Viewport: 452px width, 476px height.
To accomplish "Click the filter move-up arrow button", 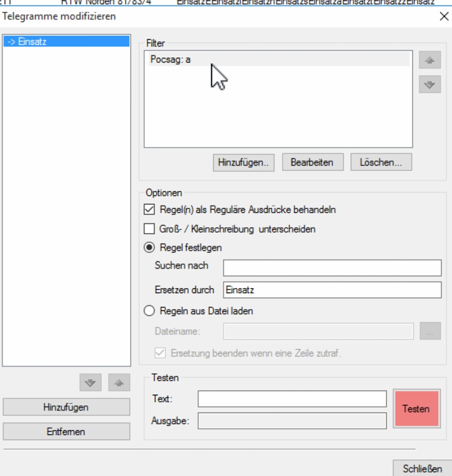I will pyautogui.click(x=430, y=61).
